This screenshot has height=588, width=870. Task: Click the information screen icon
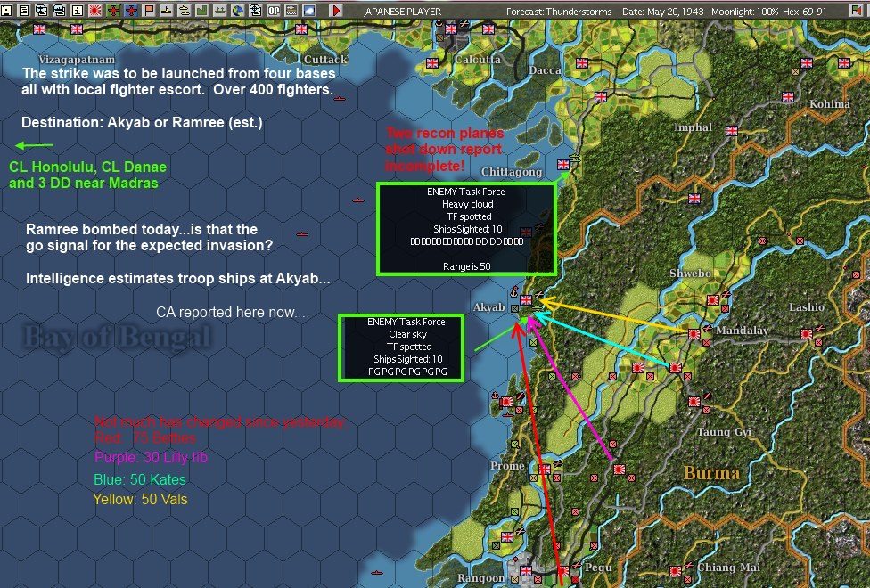coord(76,9)
